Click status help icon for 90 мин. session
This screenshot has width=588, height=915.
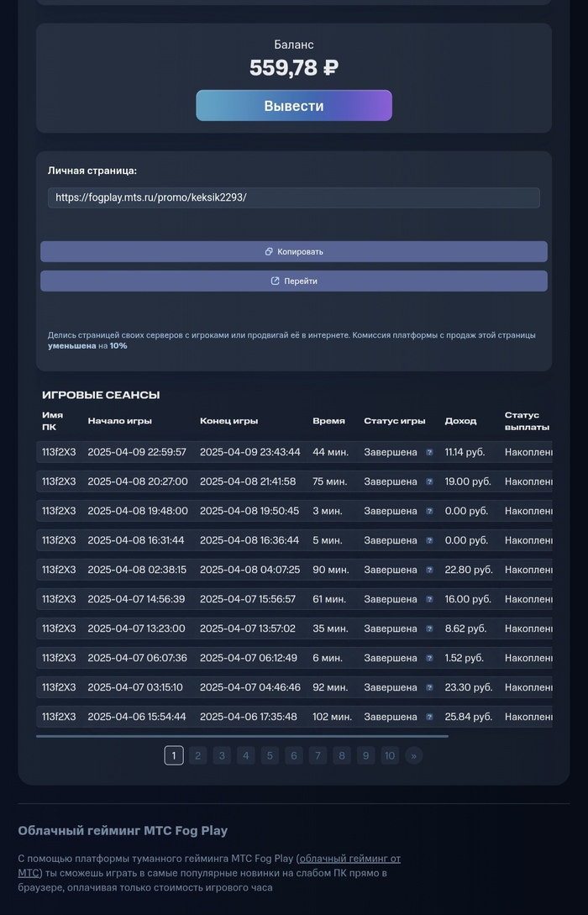[x=429, y=570]
